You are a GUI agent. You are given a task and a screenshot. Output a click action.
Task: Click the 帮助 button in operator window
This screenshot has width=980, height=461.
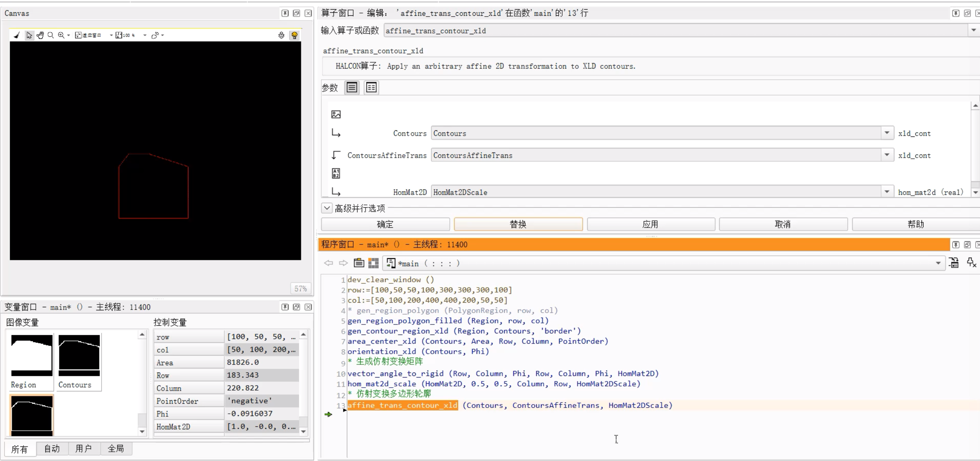click(x=915, y=224)
